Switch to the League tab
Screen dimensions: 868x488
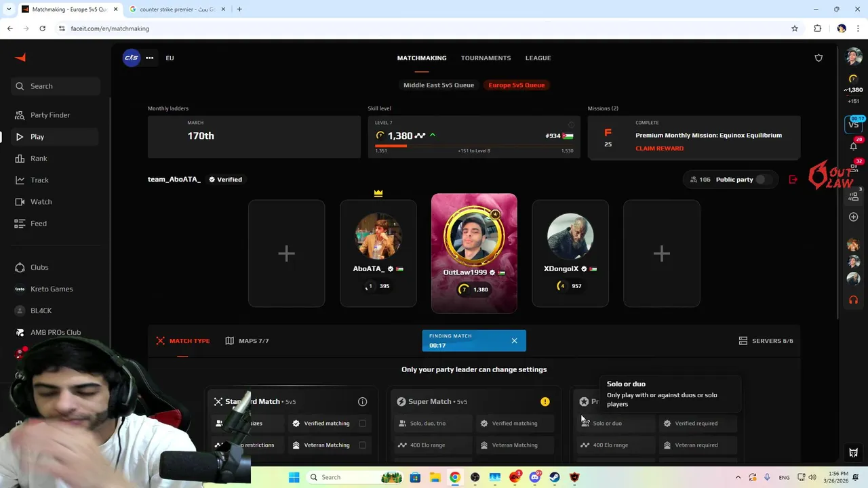(x=538, y=58)
